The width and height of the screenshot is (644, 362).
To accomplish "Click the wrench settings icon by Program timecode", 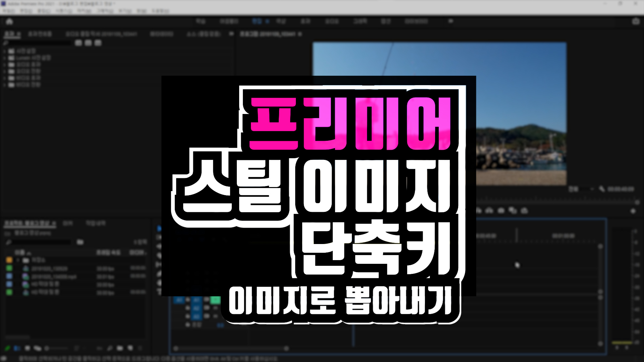I will pyautogui.click(x=602, y=189).
